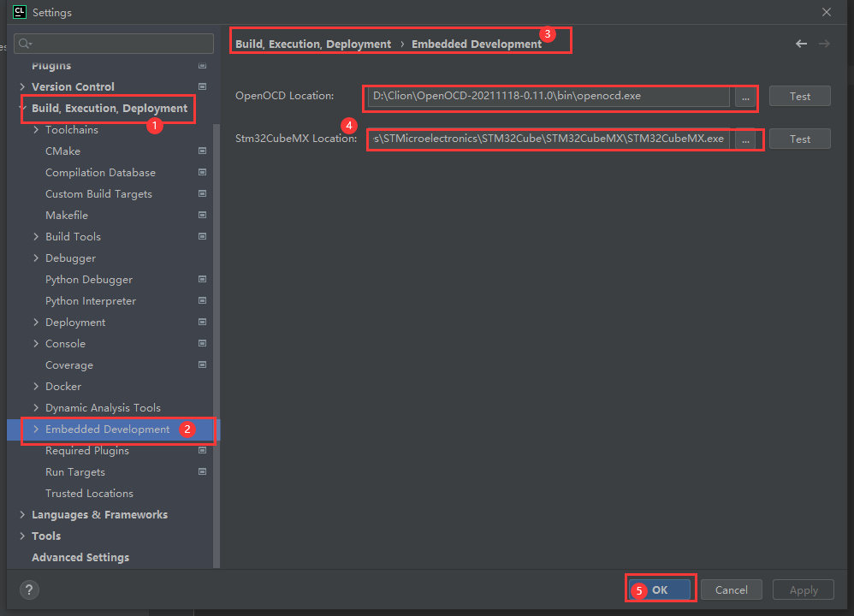
Task: Click project-level icon beside Console
Action: pos(202,343)
